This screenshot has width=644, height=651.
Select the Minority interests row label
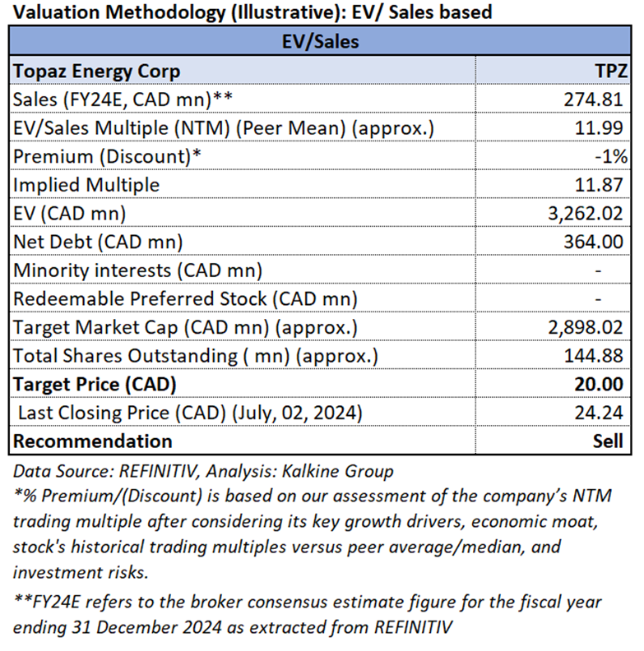point(137,270)
